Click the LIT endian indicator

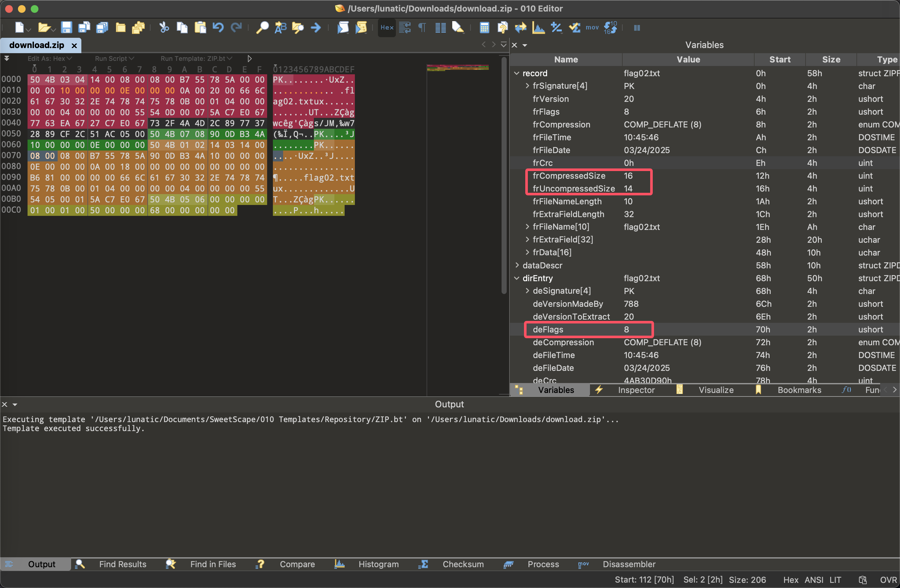835,580
